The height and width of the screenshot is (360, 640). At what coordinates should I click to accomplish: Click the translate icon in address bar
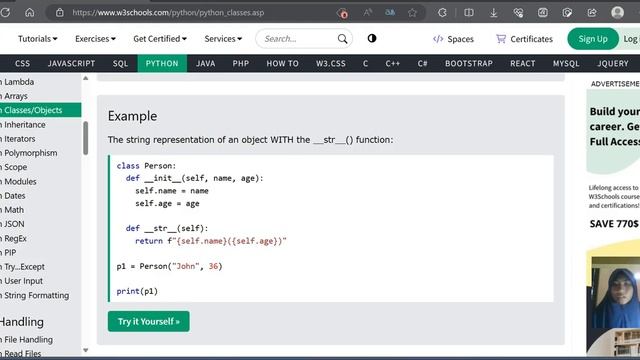390,12
